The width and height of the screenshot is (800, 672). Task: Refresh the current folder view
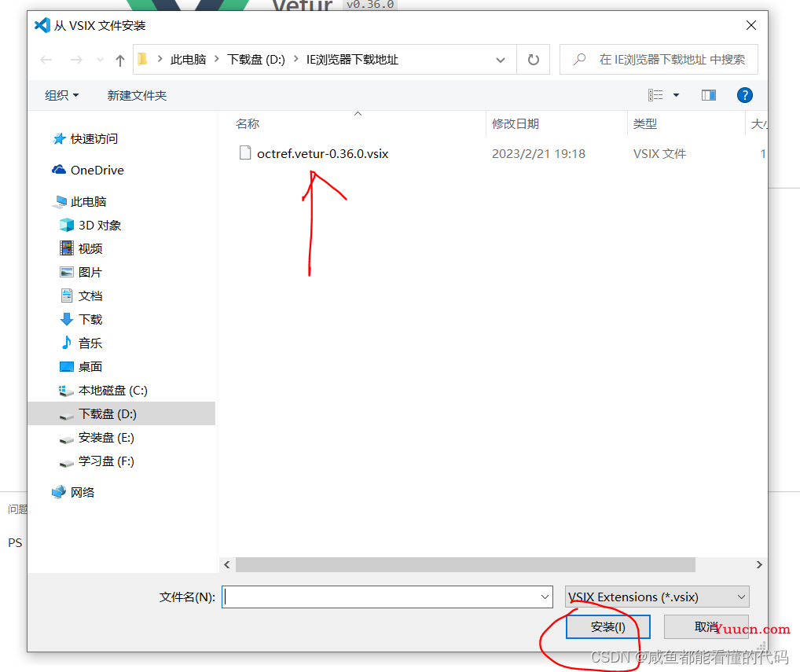pyautogui.click(x=533, y=61)
